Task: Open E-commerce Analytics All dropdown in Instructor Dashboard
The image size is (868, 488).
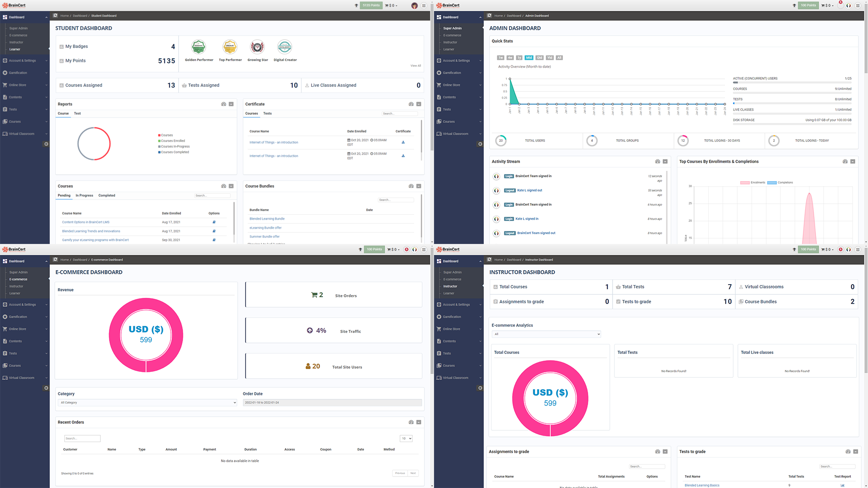Action: tap(546, 334)
